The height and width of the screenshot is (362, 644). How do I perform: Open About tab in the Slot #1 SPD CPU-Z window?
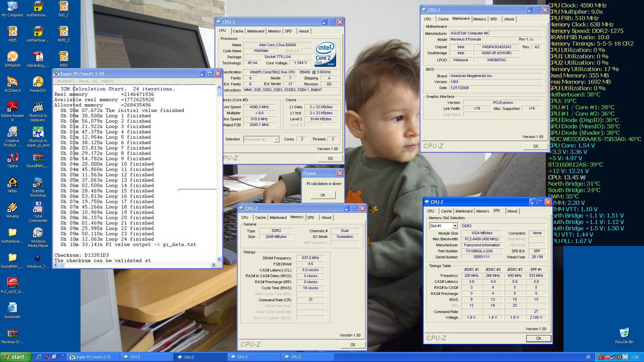pos(512,211)
